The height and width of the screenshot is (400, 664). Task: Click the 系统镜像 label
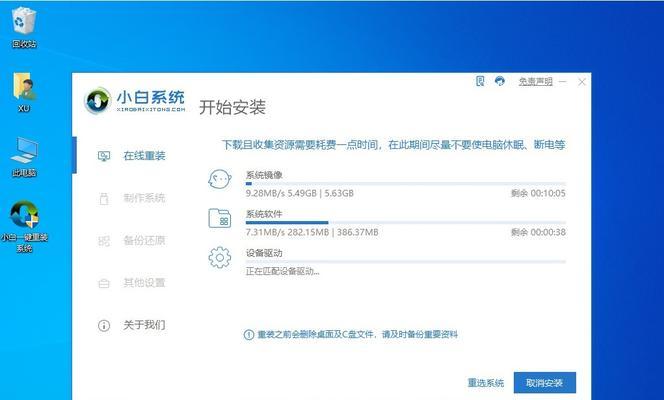tap(264, 175)
